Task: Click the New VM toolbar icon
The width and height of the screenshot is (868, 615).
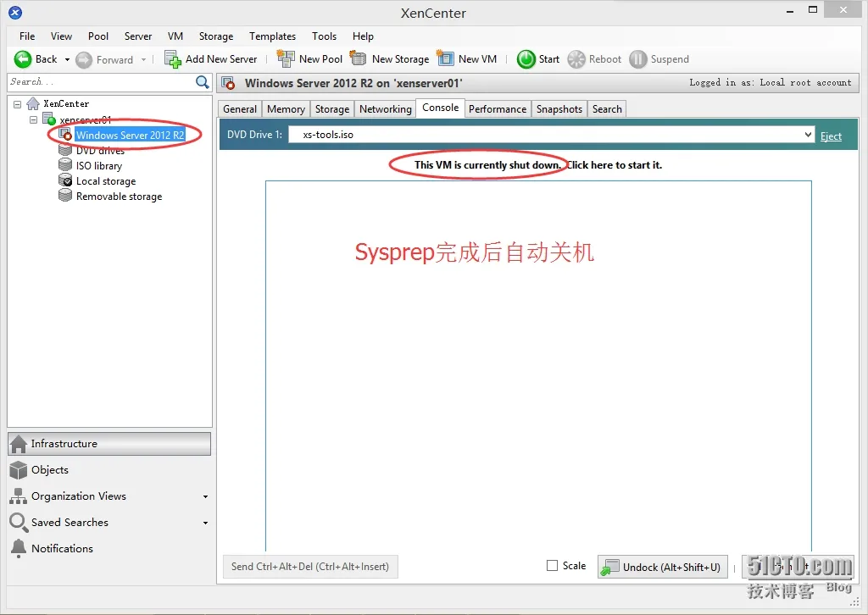Action: point(445,58)
